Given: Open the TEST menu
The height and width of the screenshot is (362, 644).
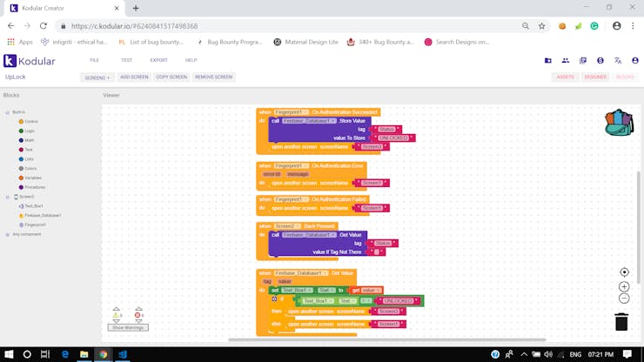Looking at the screenshot, I should click(126, 60).
